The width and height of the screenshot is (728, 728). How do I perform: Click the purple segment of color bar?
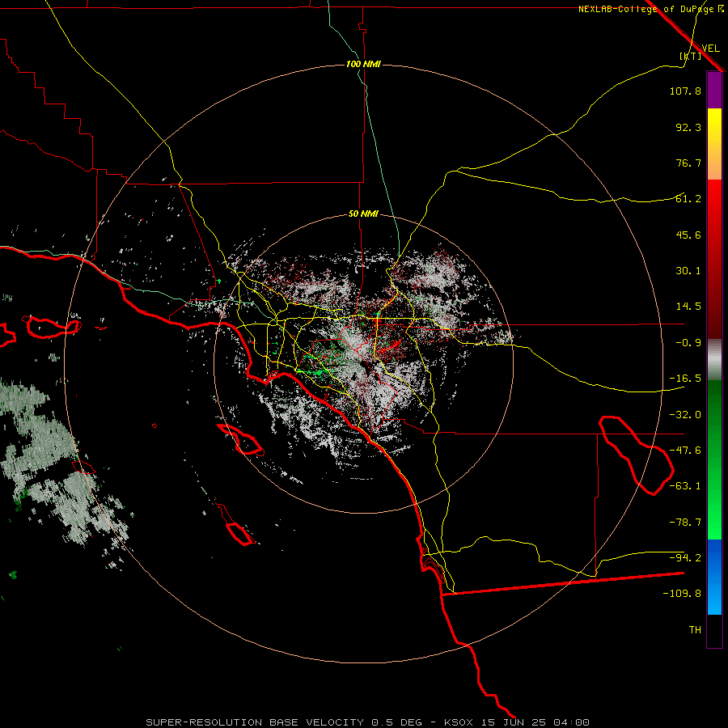[x=714, y=90]
